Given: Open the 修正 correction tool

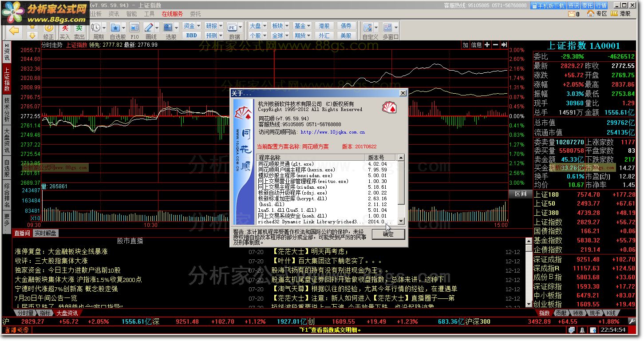Looking at the screenshot, I should [49, 31].
